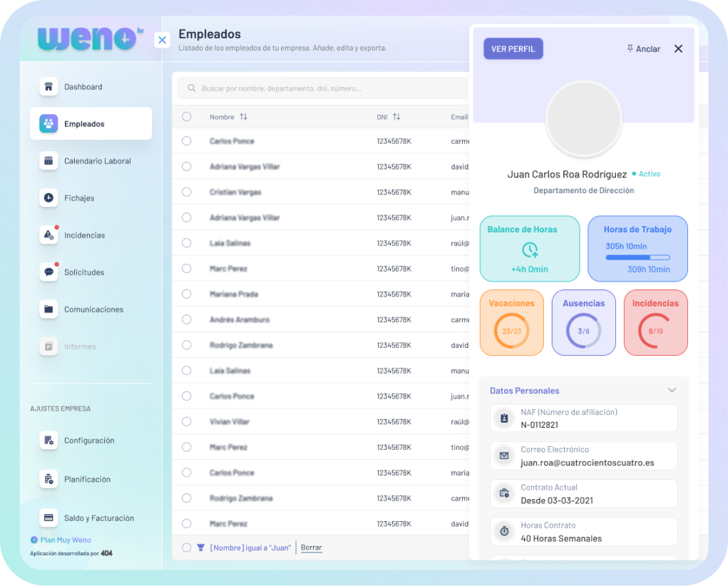
Task: Sort the table by DNI column
Action: click(396, 117)
